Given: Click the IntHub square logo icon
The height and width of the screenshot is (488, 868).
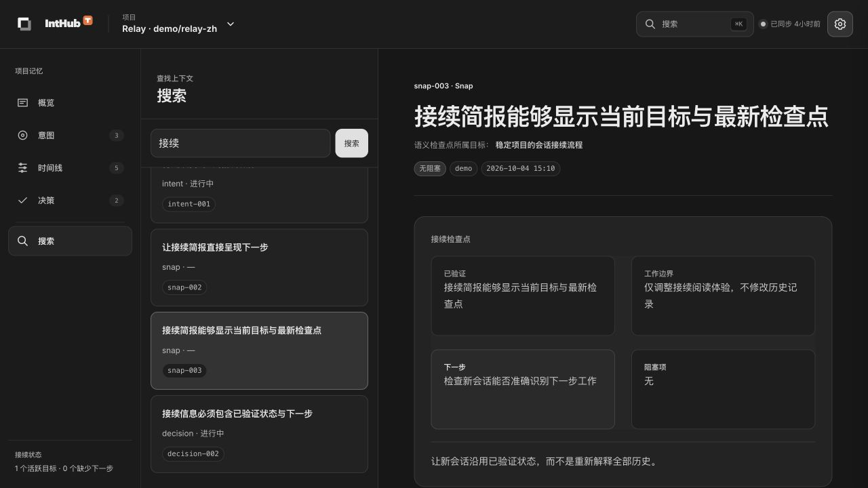Looking at the screenshot, I should click(24, 24).
